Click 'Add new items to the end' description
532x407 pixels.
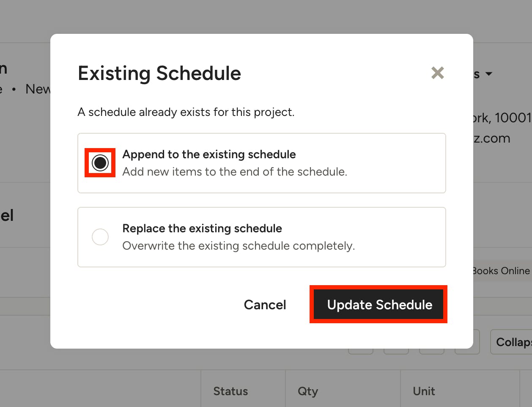235,172
